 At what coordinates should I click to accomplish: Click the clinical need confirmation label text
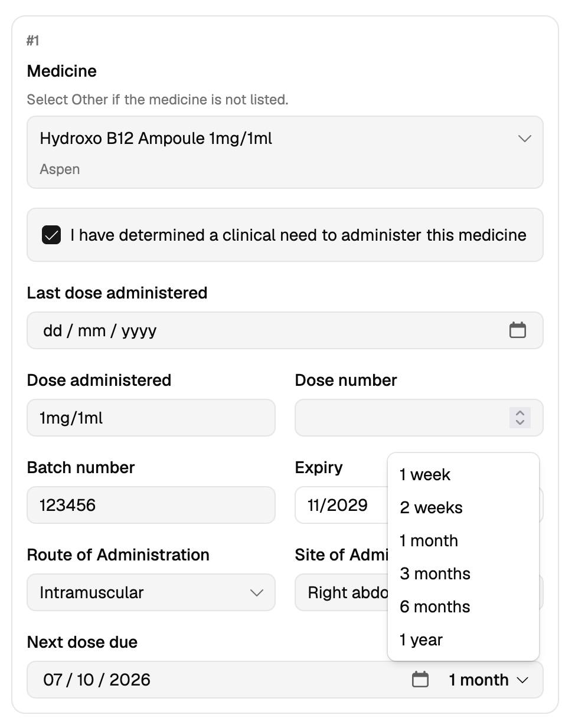coord(298,235)
